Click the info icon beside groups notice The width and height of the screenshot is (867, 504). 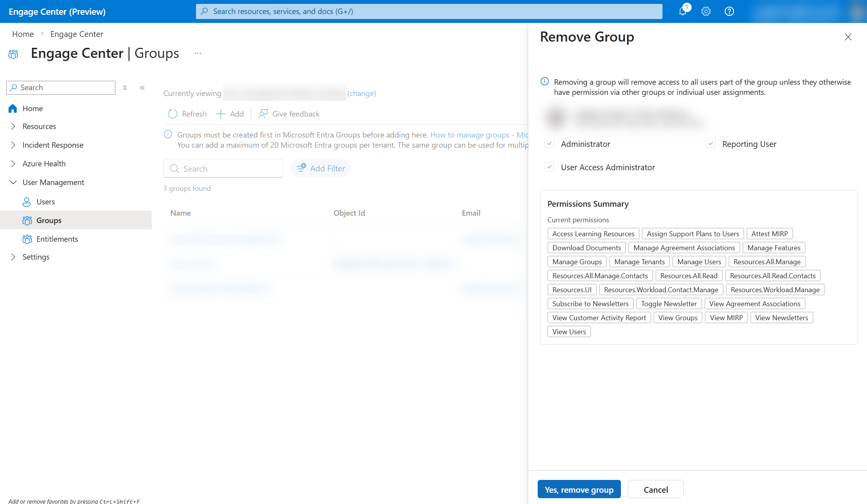(x=168, y=134)
